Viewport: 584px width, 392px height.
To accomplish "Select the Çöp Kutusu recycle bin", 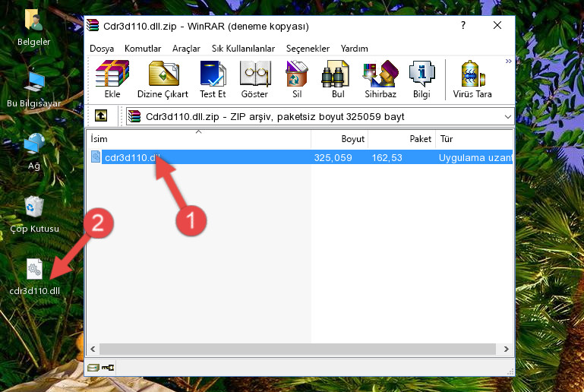I will (x=34, y=214).
